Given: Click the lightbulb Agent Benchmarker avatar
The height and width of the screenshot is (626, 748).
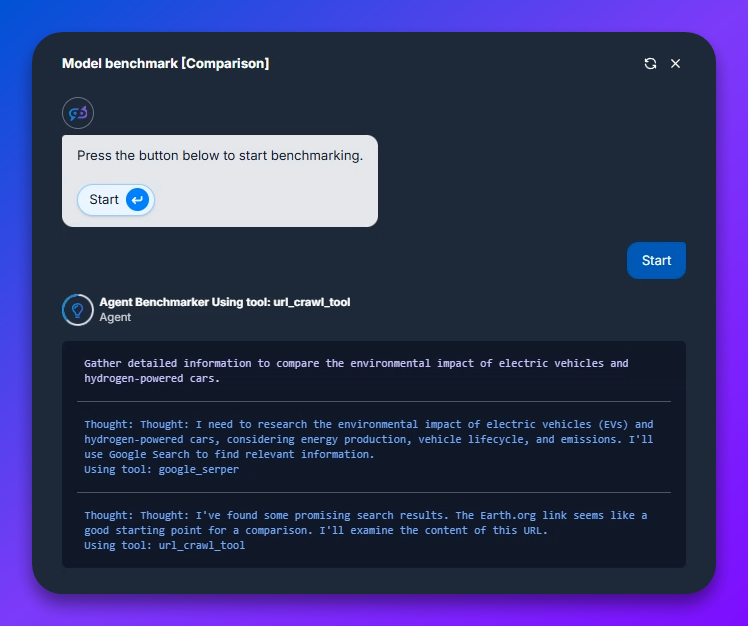Looking at the screenshot, I should pos(77,310).
